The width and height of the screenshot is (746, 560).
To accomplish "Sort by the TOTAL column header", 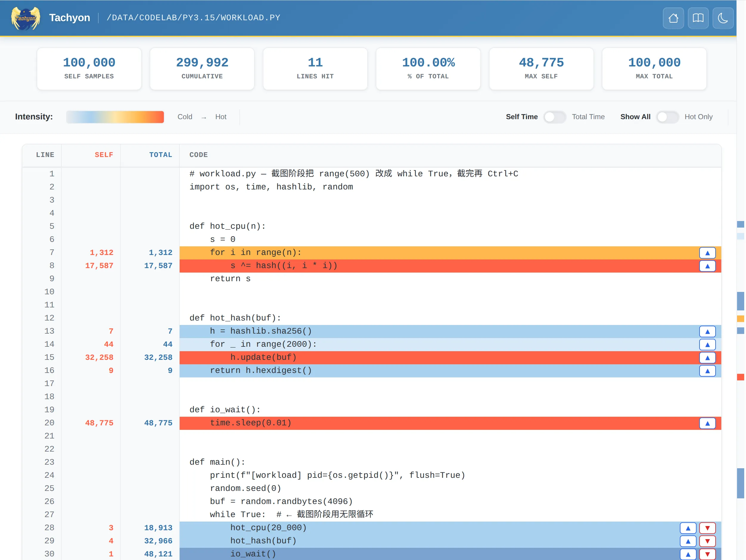I will point(161,155).
